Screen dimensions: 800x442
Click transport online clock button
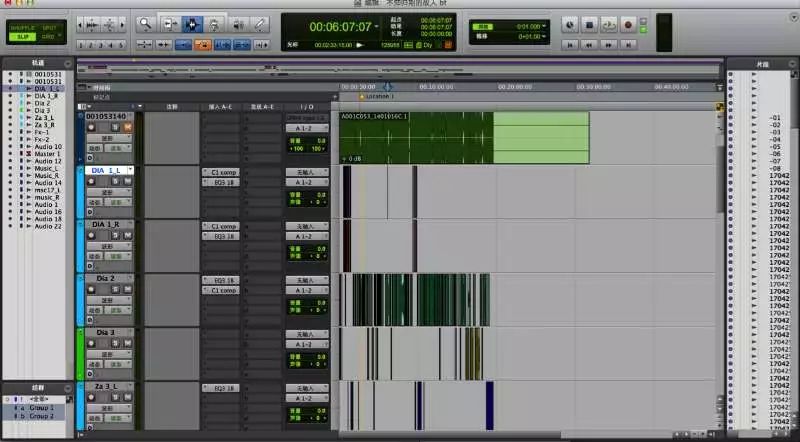570,24
